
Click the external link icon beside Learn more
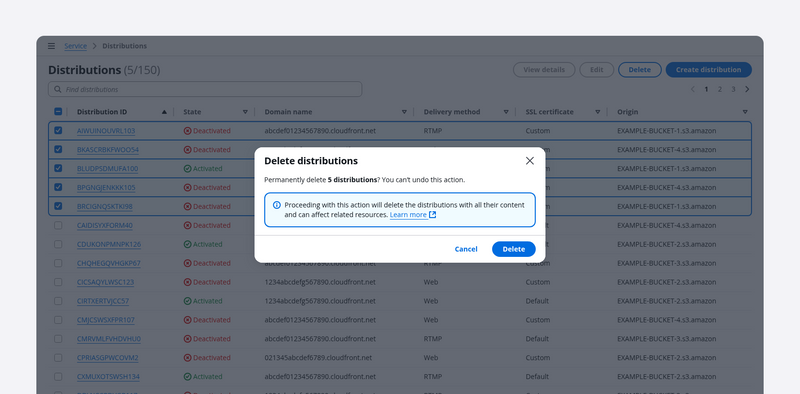(x=433, y=215)
